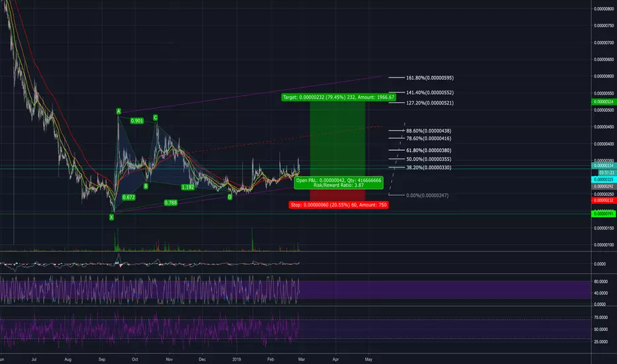This screenshot has height=364, width=617.
Task: Click the 0.00000450 price scale value
Action: click(x=604, y=127)
